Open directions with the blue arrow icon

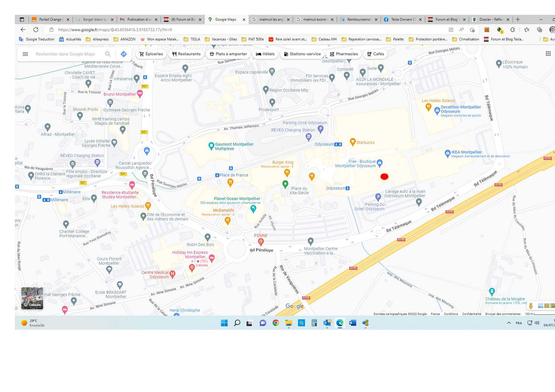[124, 54]
